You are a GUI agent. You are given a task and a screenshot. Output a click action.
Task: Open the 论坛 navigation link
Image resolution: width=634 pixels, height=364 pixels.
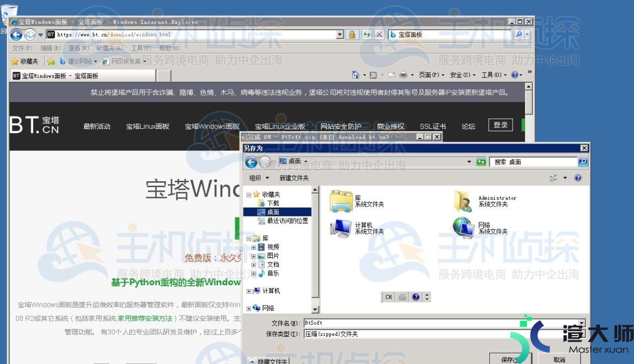tap(469, 126)
